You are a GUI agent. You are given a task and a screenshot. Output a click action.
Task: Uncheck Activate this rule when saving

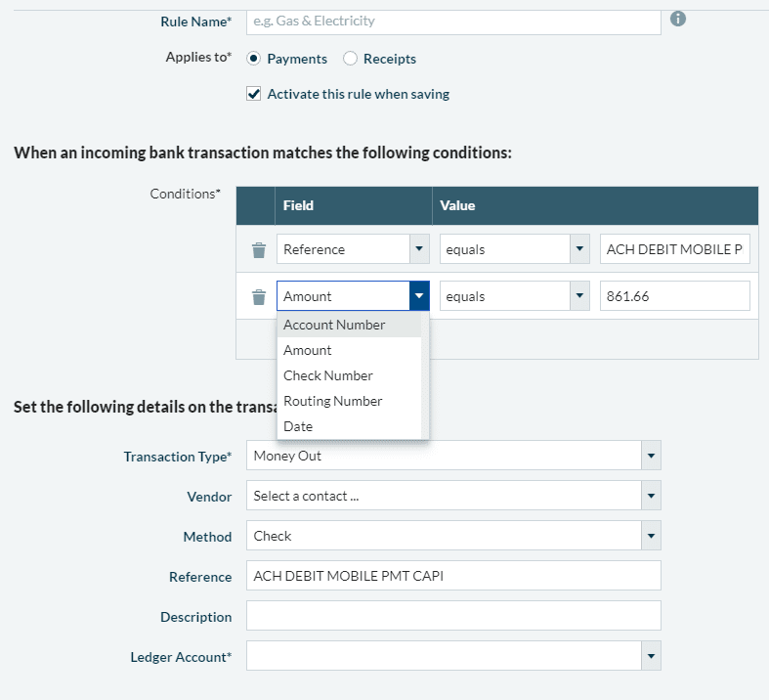[253, 94]
